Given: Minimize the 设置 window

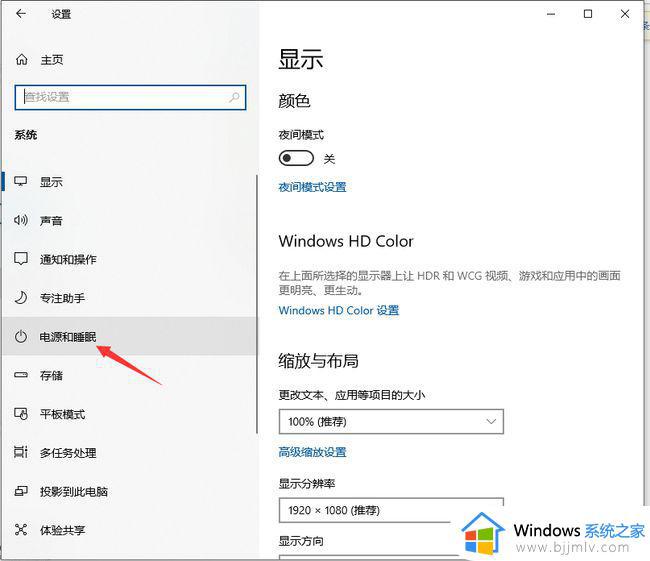Looking at the screenshot, I should point(551,14).
